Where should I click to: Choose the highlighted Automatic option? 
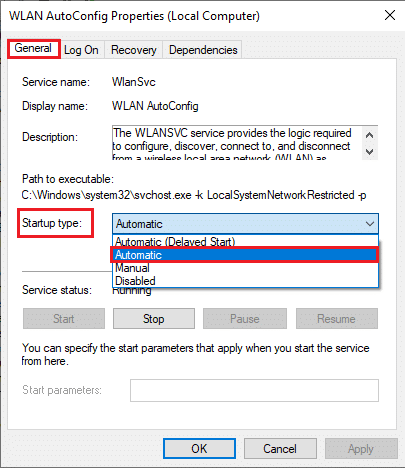(x=245, y=255)
